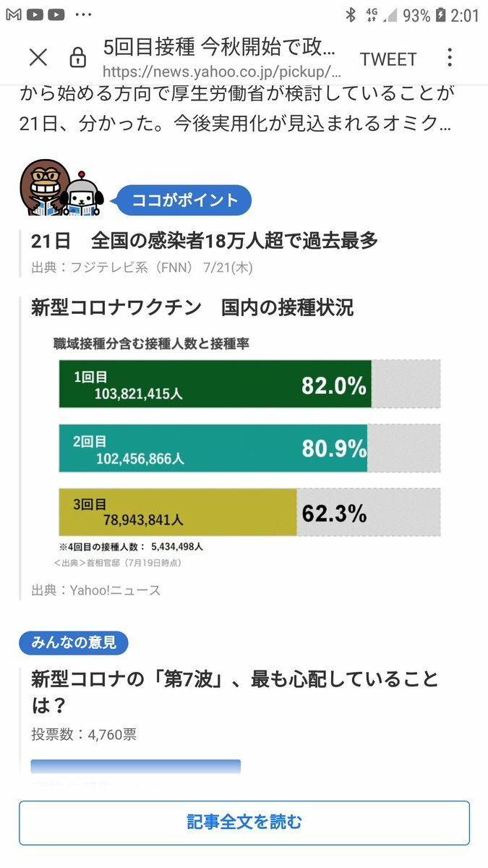The width and height of the screenshot is (488, 868).
Task: Open the みんなの意見 badge
Action: pyautogui.click(x=74, y=642)
